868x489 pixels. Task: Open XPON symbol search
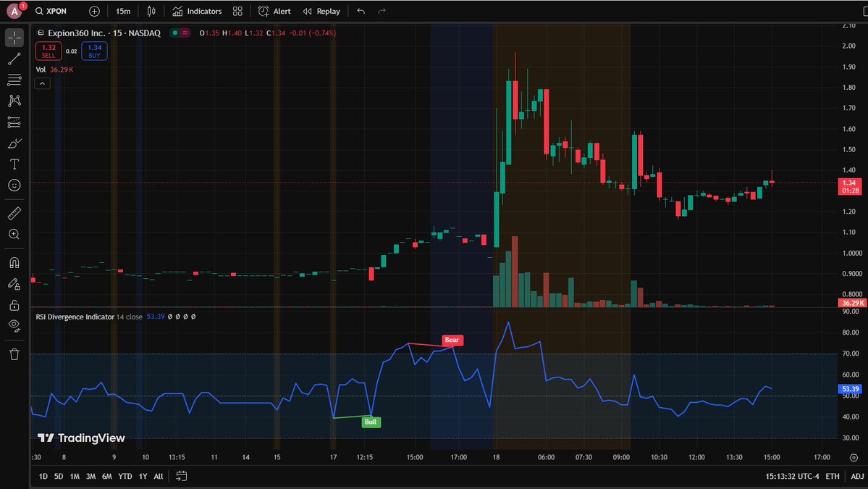coord(51,11)
